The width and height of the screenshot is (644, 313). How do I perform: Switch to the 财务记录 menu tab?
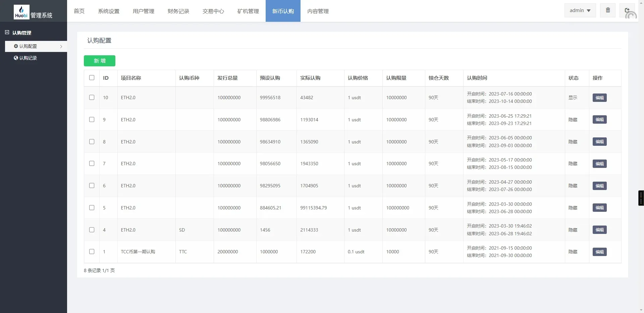coord(178,11)
